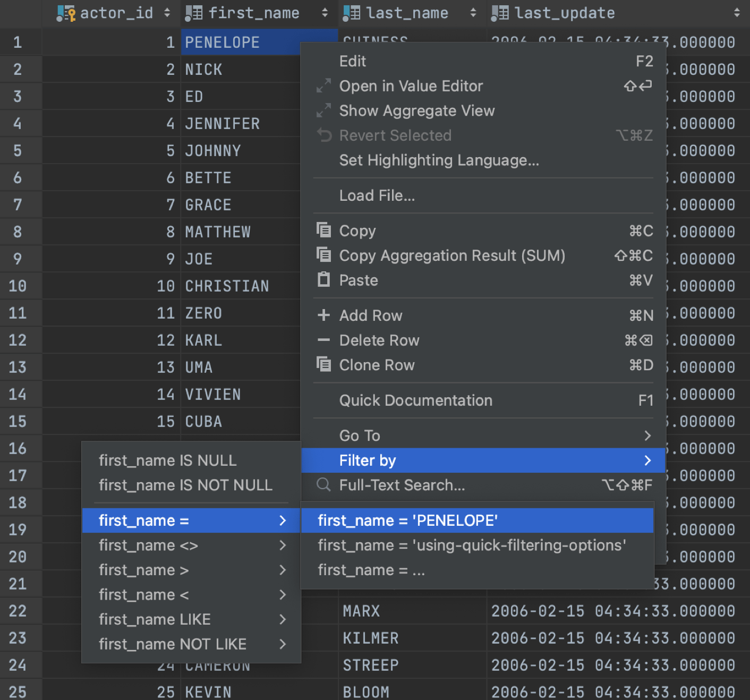Click the Add Row plus icon
This screenshot has width=750, height=700.
pyautogui.click(x=323, y=315)
